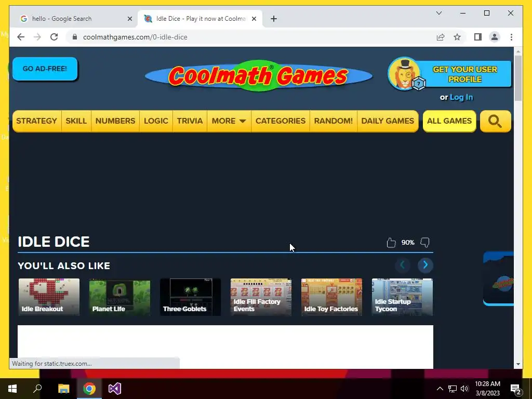Image resolution: width=532 pixels, height=399 pixels.
Task: Open the Chrome three-dot menu
Action: click(511, 37)
